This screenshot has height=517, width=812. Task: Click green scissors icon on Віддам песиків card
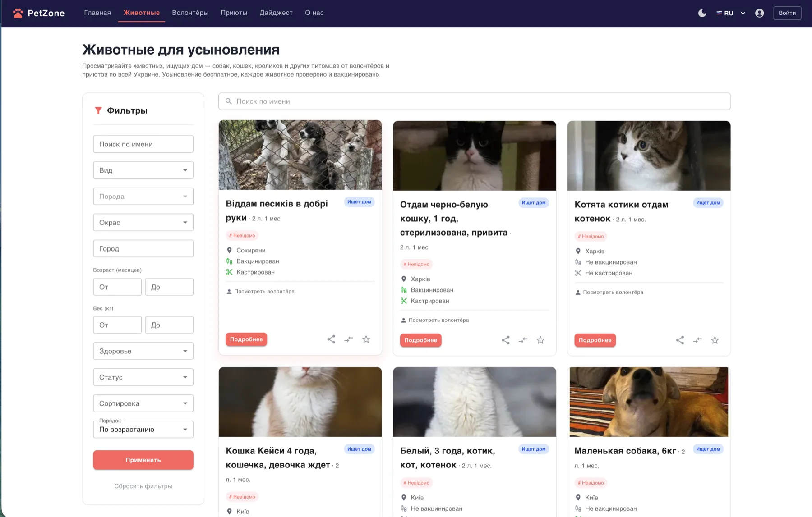[229, 272]
